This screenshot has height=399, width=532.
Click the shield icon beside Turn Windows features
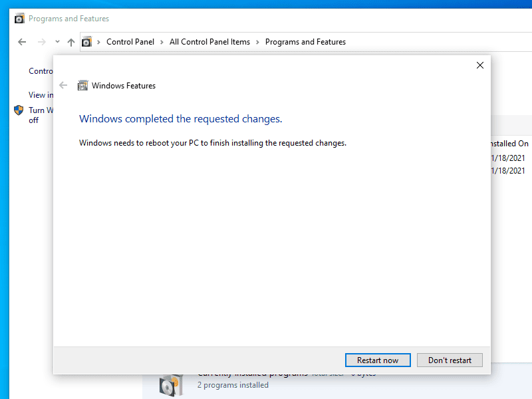coord(19,110)
